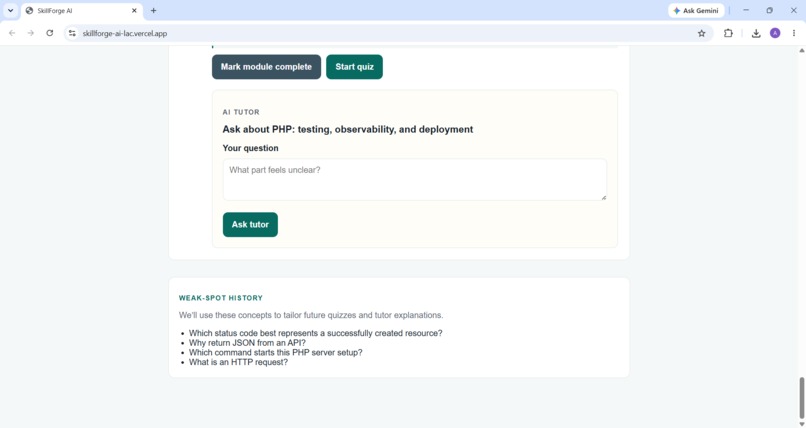The height and width of the screenshot is (428, 806).
Task: Bookmark this page with the star
Action: click(x=701, y=33)
